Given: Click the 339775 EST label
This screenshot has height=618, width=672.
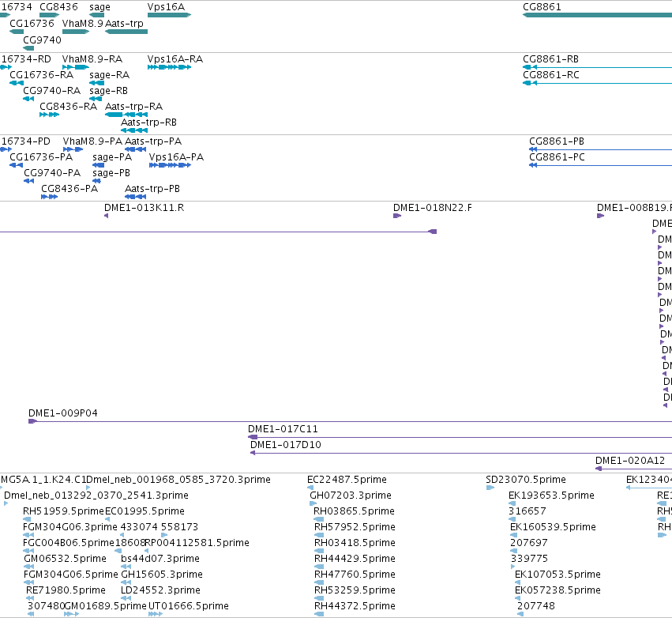Looking at the screenshot, I should pos(529,559).
